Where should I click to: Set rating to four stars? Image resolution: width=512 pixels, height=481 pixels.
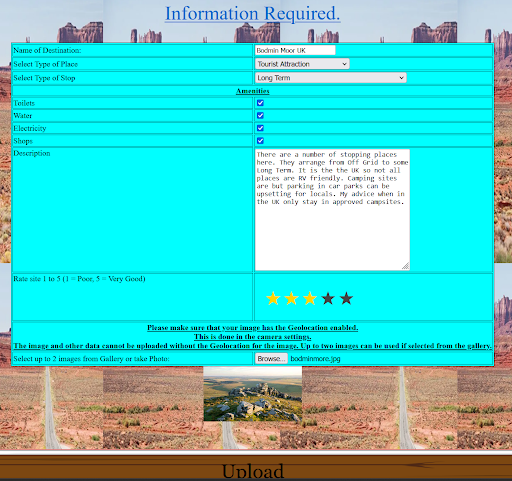point(328,298)
